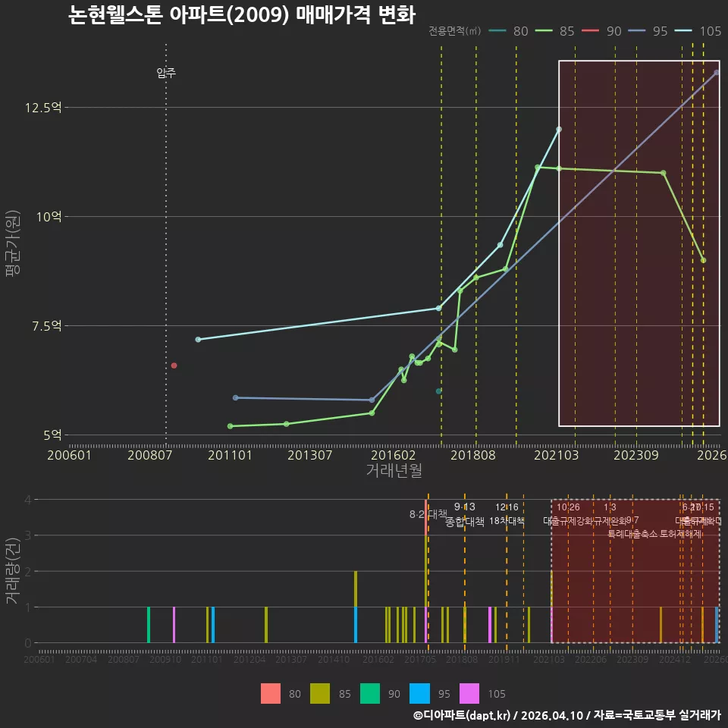Click the 85㎡ green line marker in top legend
The width and height of the screenshot is (728, 728).
point(544,31)
